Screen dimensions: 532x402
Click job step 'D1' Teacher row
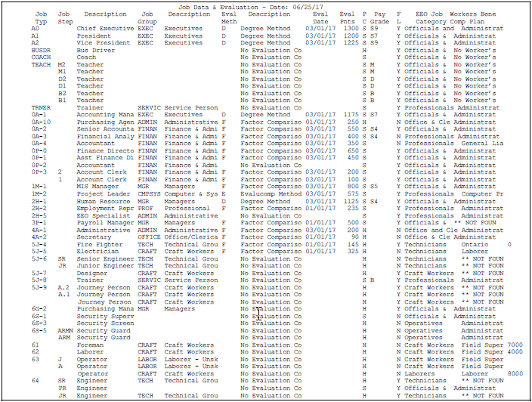(x=62, y=86)
